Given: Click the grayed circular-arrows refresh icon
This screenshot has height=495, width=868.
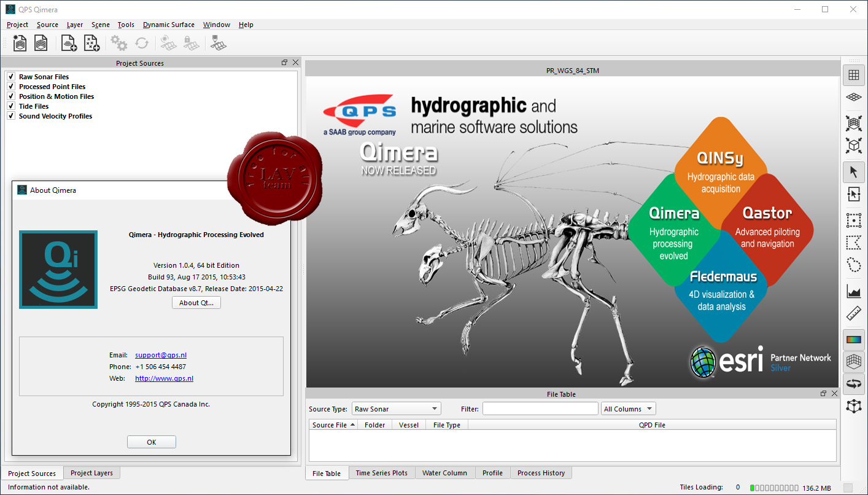Looking at the screenshot, I should pos(142,44).
